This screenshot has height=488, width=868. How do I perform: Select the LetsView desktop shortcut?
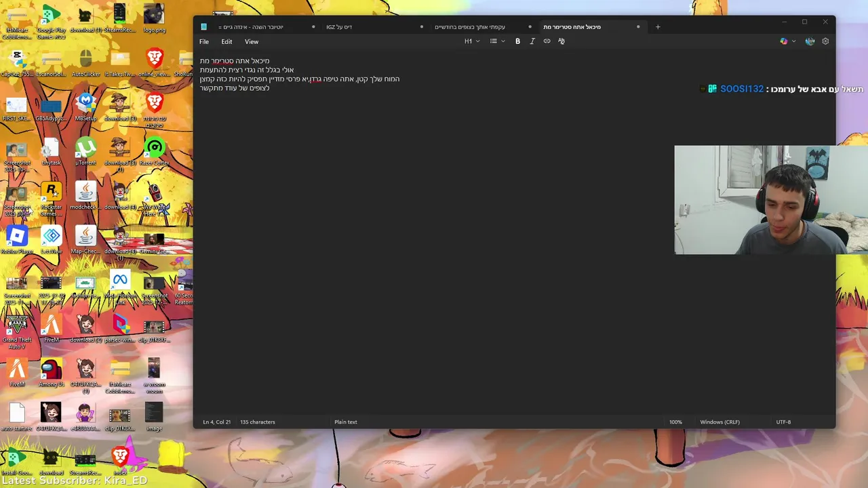pos(51,240)
